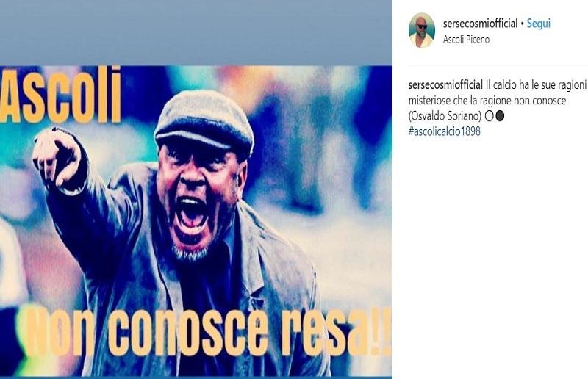The width and height of the screenshot is (588, 379).
Task: Open the Ascoli Piceno location link
Action: pos(466,40)
